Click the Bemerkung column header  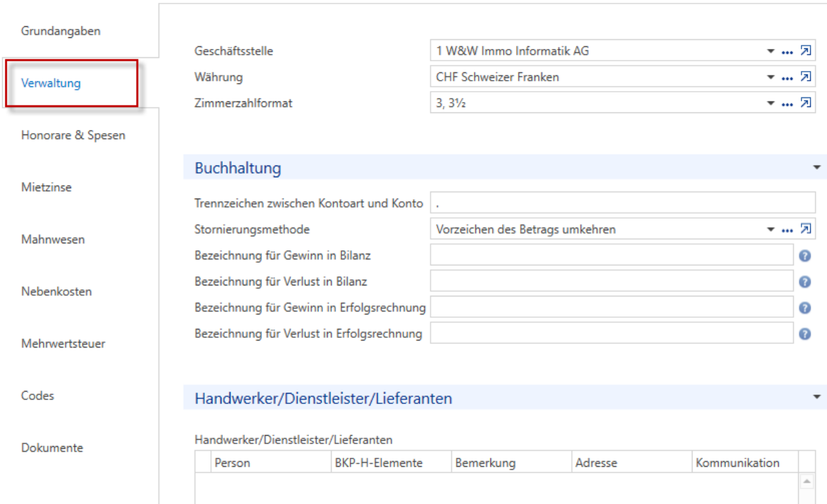[x=512, y=463]
